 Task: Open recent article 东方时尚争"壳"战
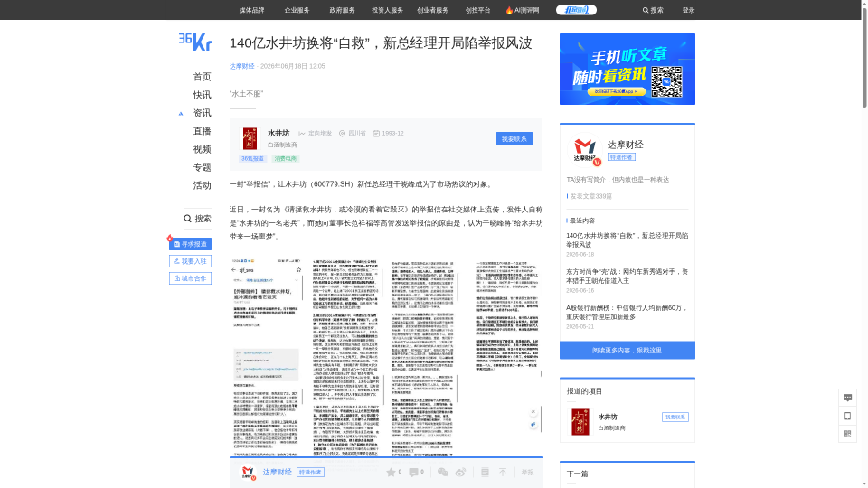627,277
